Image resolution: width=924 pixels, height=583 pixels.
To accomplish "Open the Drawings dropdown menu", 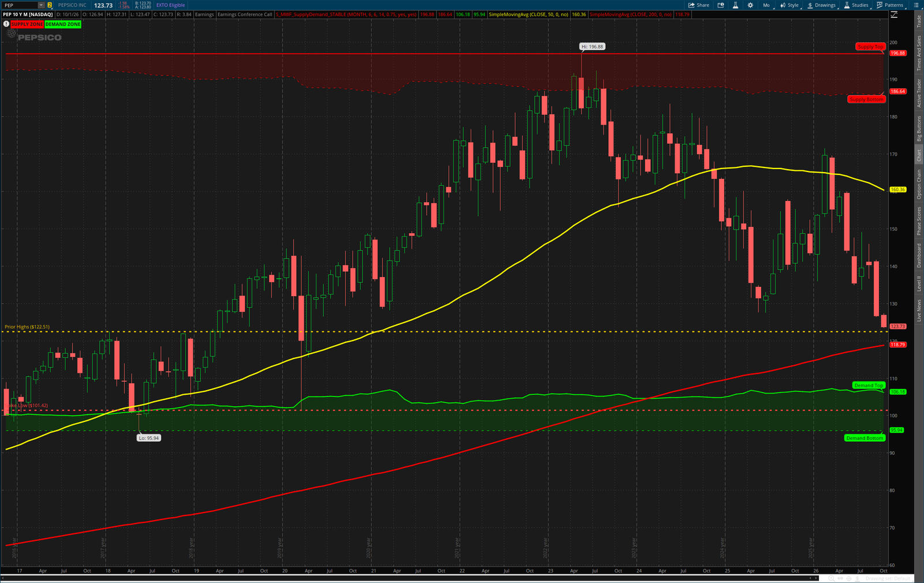I will pos(822,5).
